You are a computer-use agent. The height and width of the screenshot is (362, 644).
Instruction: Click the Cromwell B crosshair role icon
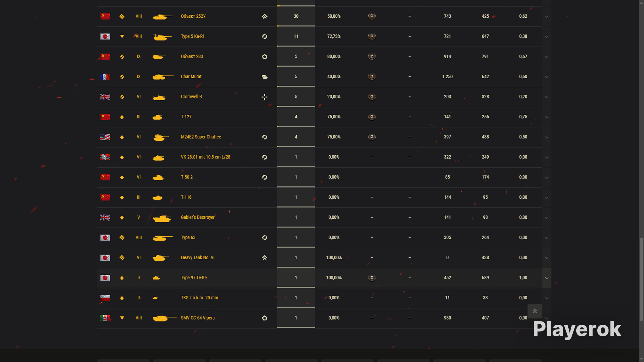tap(264, 97)
